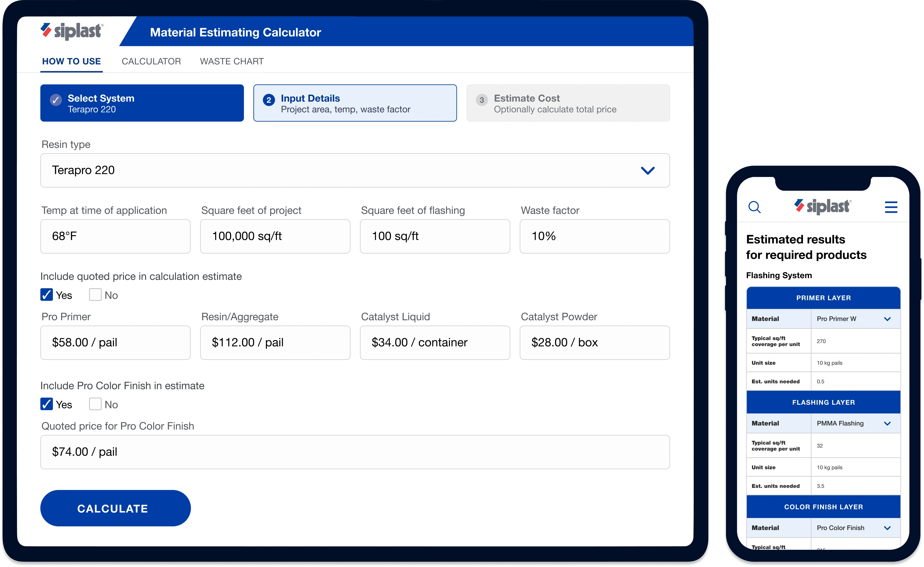Viewport: 924px width, 567px height.
Task: Click the Flashing Layer section header
Action: pos(823,402)
